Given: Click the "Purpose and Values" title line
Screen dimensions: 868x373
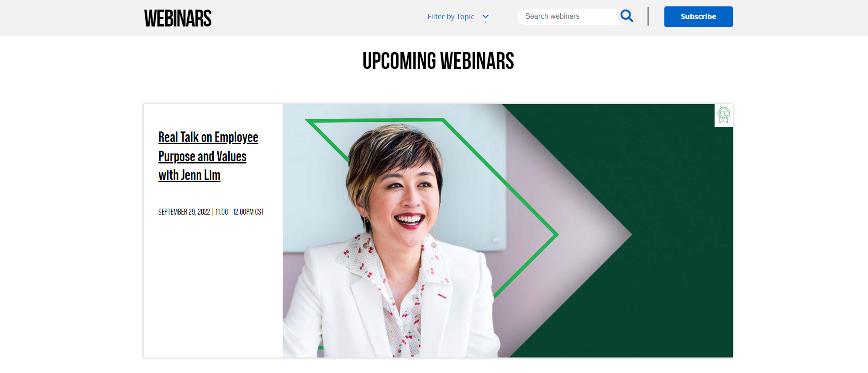Looking at the screenshot, I should 202,156.
